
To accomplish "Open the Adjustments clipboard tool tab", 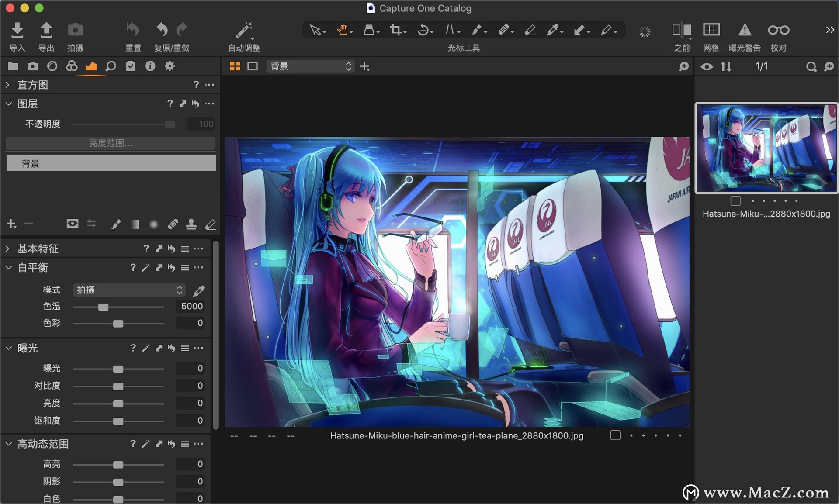I will click(x=130, y=66).
